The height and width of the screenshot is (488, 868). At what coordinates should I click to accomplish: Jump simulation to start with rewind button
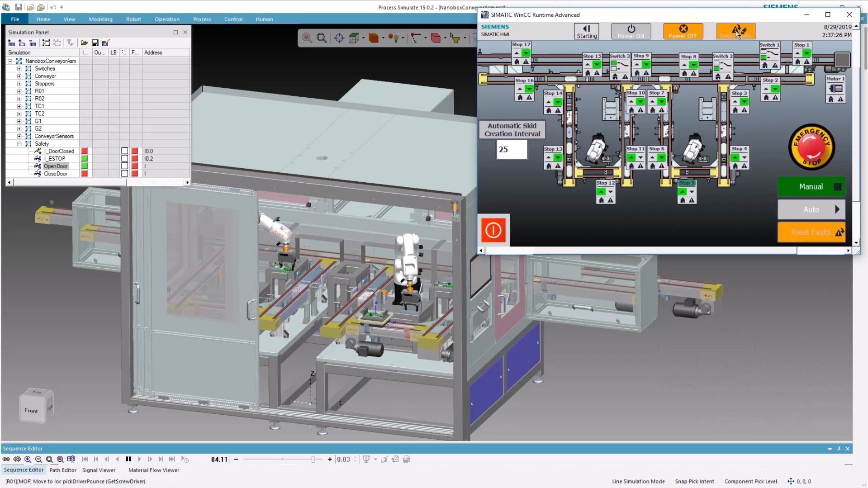click(x=85, y=459)
